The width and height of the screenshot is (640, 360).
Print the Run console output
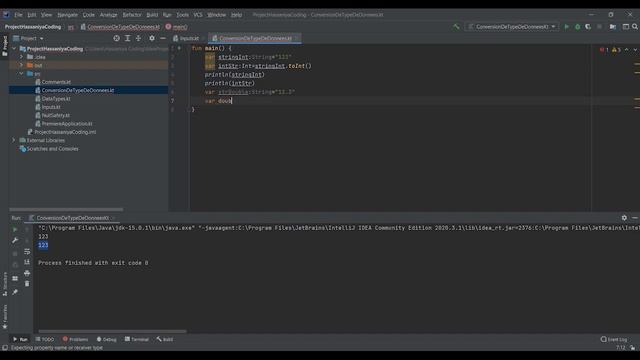point(27,273)
